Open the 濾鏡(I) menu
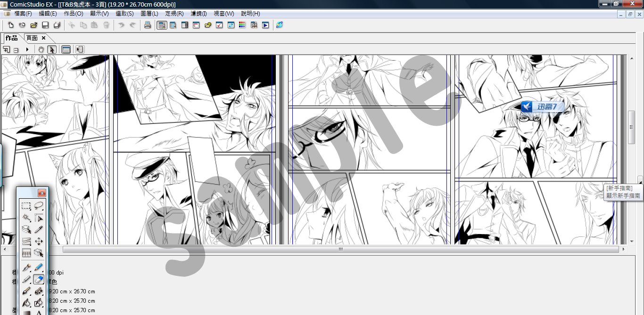The width and height of the screenshot is (644, 315). click(x=199, y=14)
